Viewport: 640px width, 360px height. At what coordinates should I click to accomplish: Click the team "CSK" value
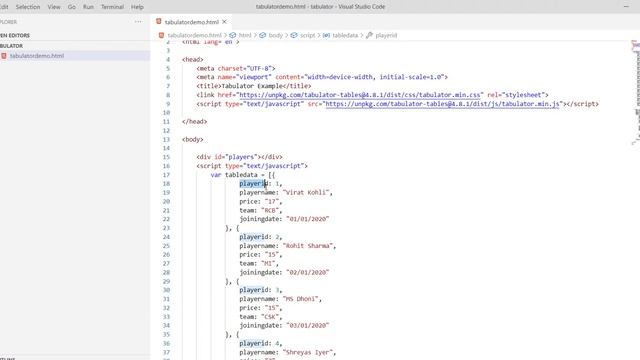pyautogui.click(x=270, y=317)
